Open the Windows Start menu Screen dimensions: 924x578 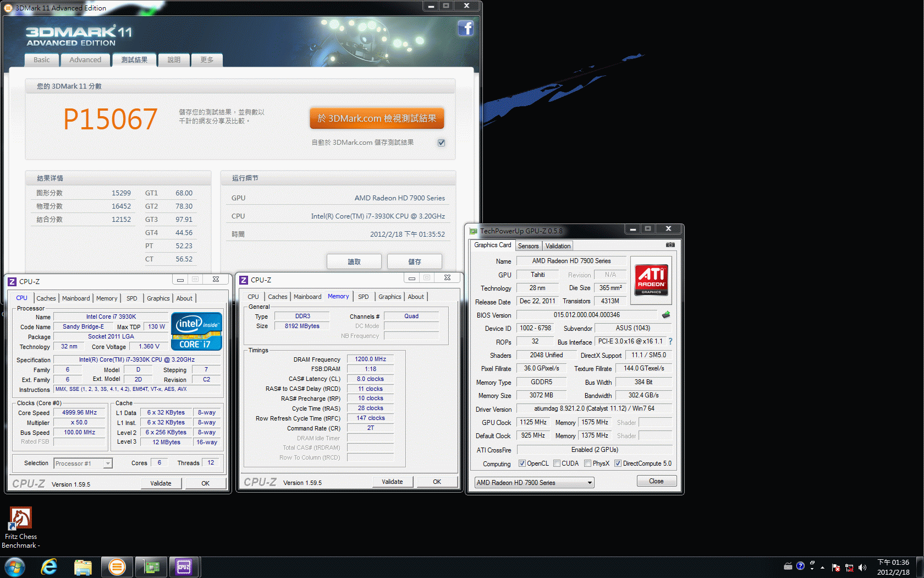click(x=14, y=567)
